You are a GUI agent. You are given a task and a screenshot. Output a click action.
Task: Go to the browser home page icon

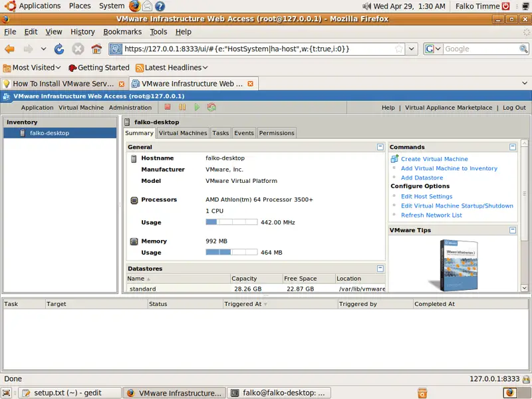point(96,49)
